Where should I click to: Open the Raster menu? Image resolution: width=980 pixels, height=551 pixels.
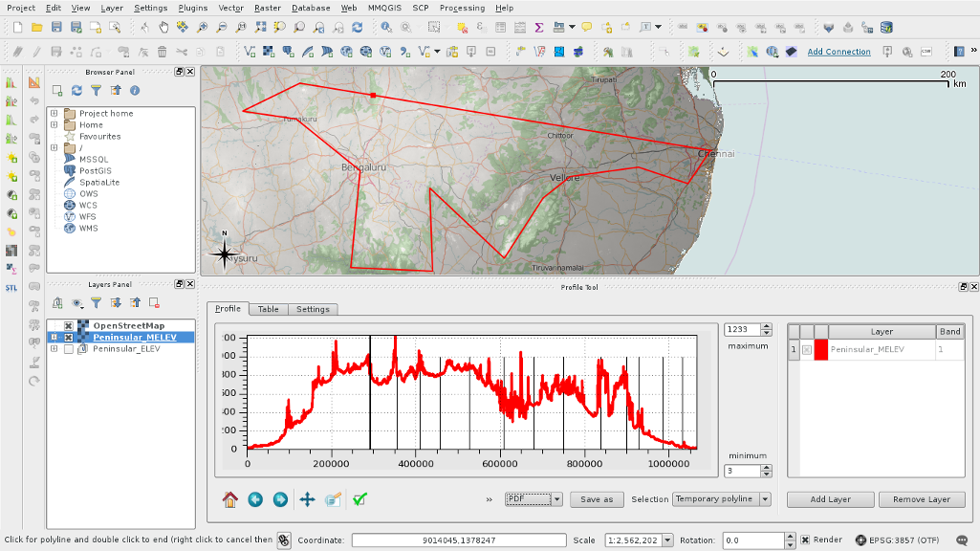point(268,8)
